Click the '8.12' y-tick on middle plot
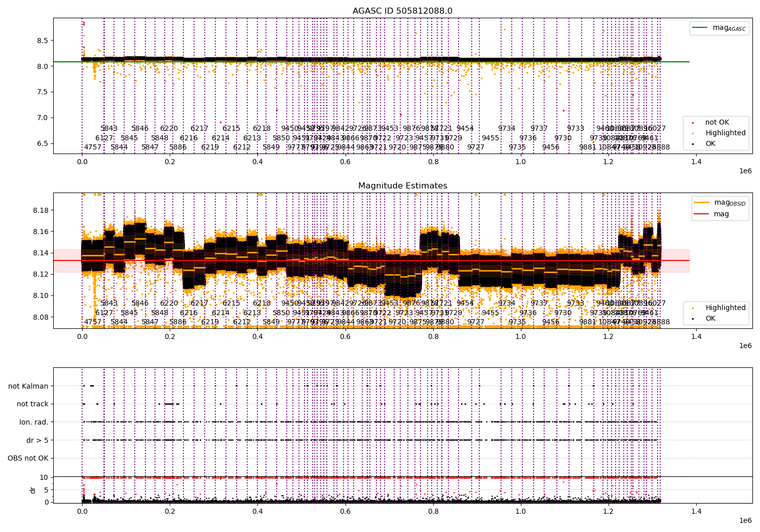The height and width of the screenshot is (532, 760). point(41,274)
